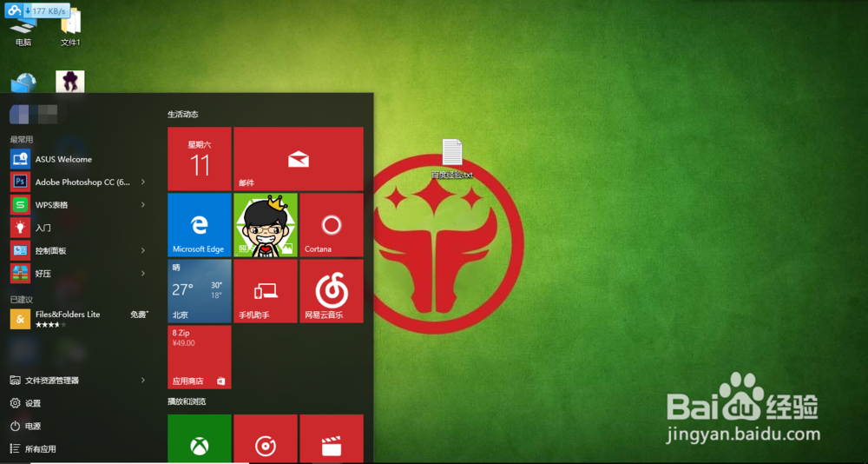This screenshot has width=868, height=464.
Task: Open 控制面板 from the Start menu
Action: click(x=77, y=250)
